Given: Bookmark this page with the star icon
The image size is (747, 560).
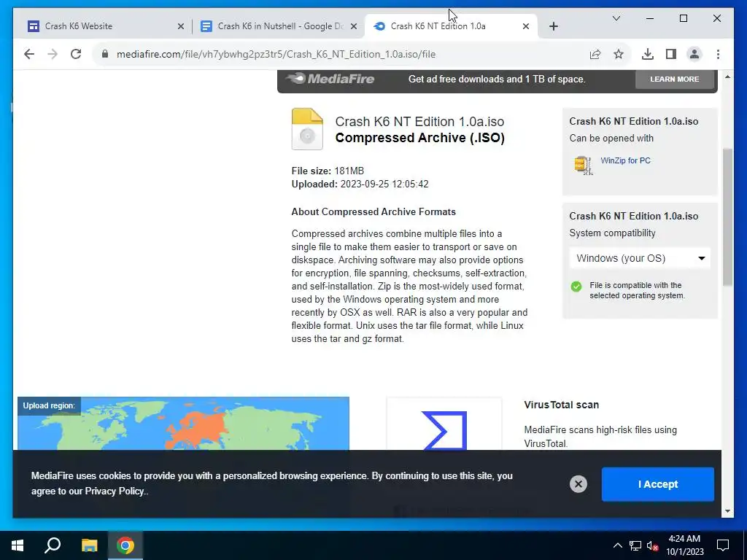Looking at the screenshot, I should 619,54.
